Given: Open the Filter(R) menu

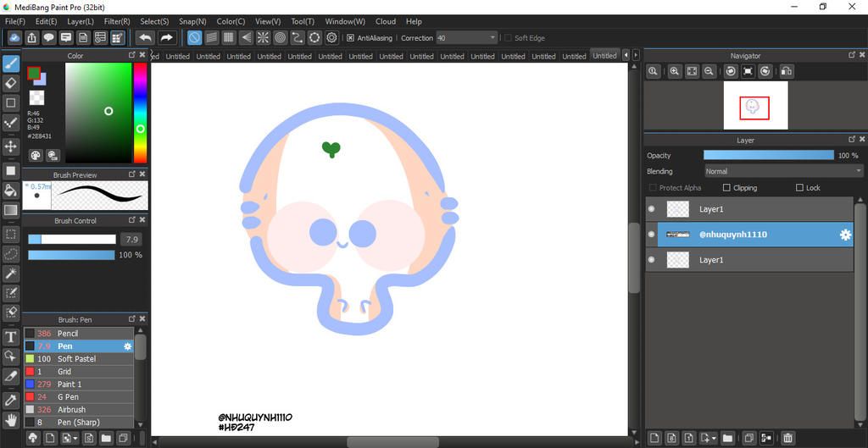Looking at the screenshot, I should pyautogui.click(x=117, y=21).
